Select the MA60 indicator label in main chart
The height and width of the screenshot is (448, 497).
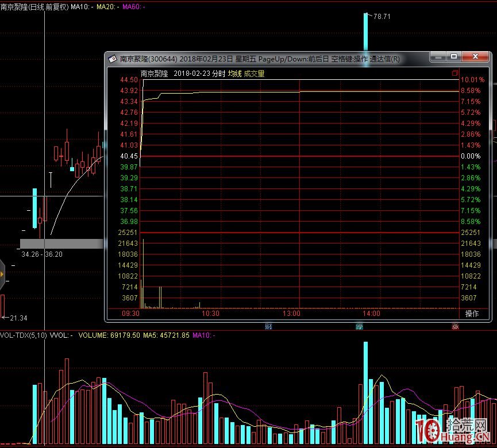tap(134, 7)
